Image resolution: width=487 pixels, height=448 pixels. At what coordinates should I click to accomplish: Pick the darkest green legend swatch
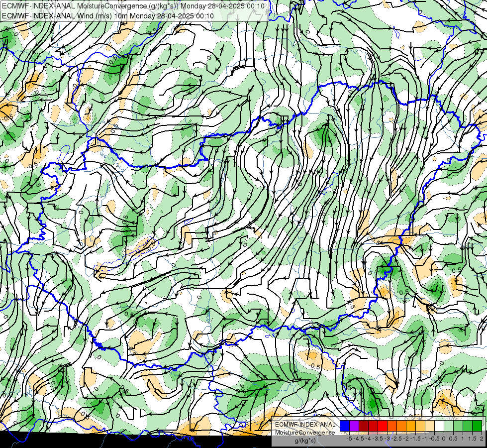(x=477, y=426)
